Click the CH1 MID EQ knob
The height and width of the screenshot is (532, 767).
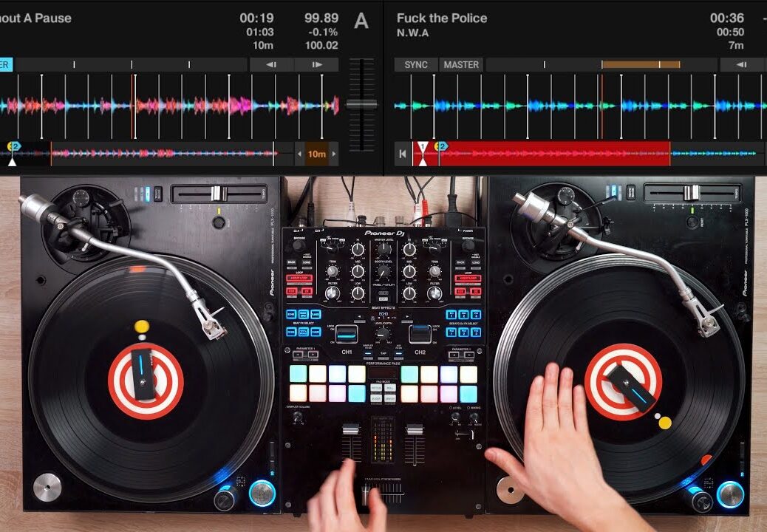tap(358, 271)
